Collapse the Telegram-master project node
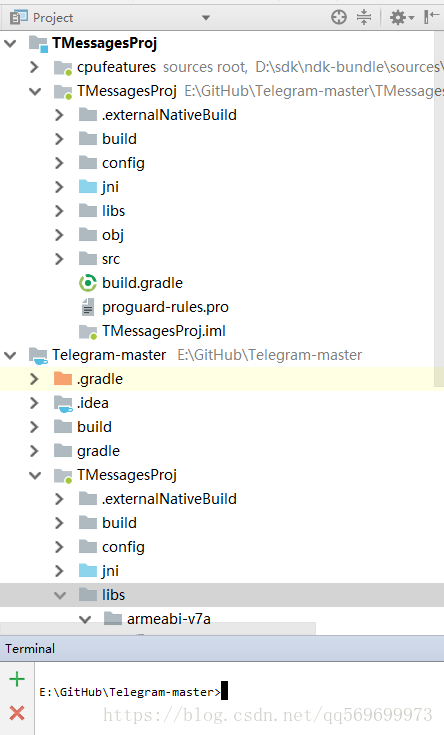Screen dimensions: 444x735 coord(10,355)
